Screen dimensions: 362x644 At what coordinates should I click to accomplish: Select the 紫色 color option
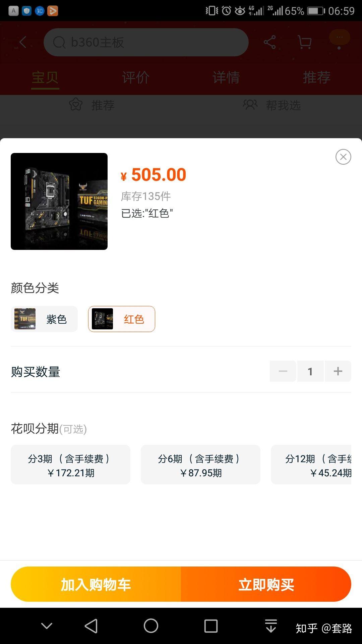(x=44, y=319)
